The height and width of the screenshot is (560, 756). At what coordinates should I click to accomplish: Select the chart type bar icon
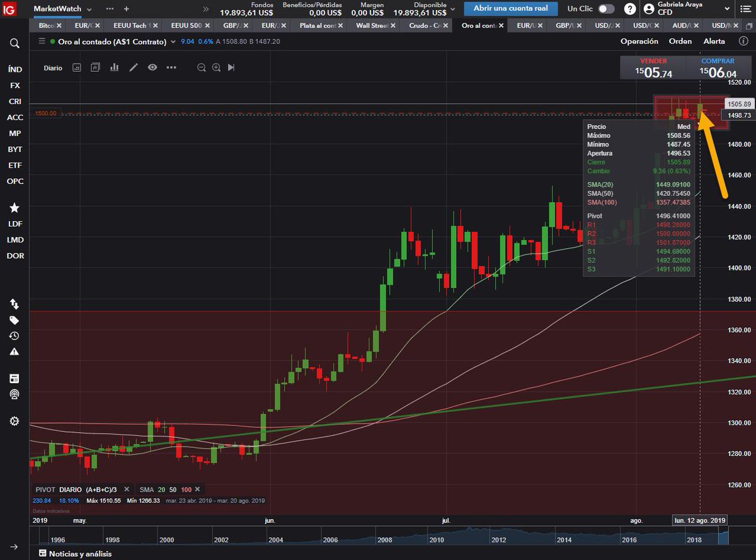(x=114, y=67)
